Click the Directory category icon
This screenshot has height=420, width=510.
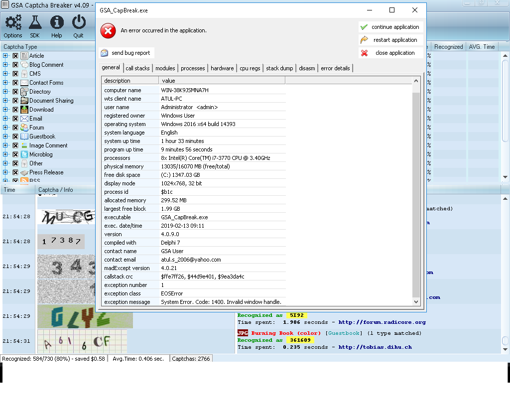click(24, 92)
